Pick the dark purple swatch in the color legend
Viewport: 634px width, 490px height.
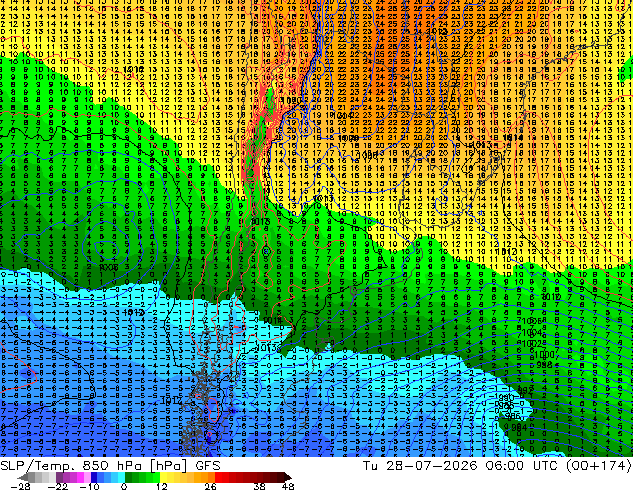click(59, 477)
